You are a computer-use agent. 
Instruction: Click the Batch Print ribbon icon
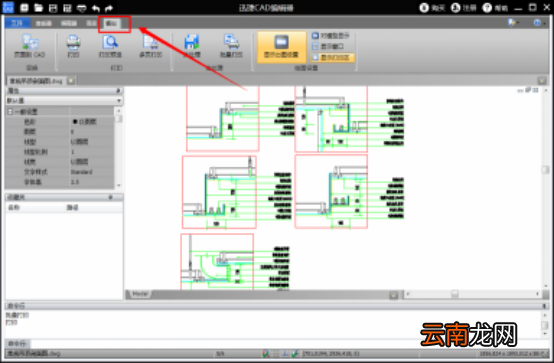click(x=231, y=42)
